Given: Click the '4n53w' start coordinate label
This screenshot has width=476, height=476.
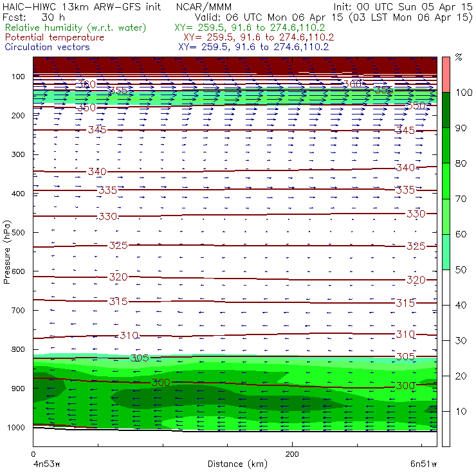Looking at the screenshot, I should pyautogui.click(x=46, y=464).
